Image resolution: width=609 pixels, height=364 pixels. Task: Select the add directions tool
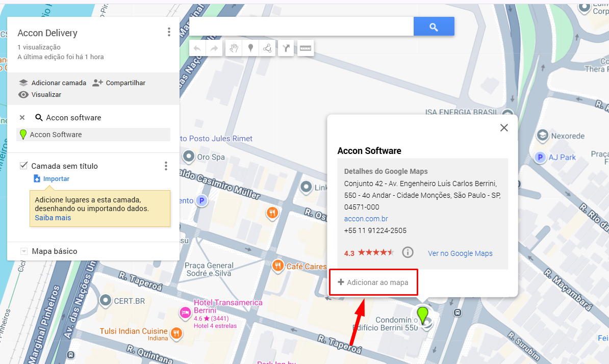click(286, 48)
